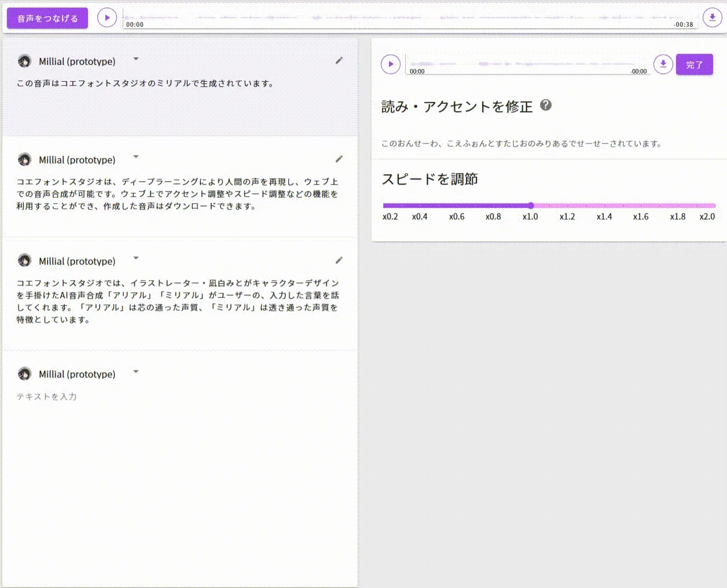Viewport: 727px width, 588px height.
Task: Play the audio in the edit panel
Action: coord(391,64)
